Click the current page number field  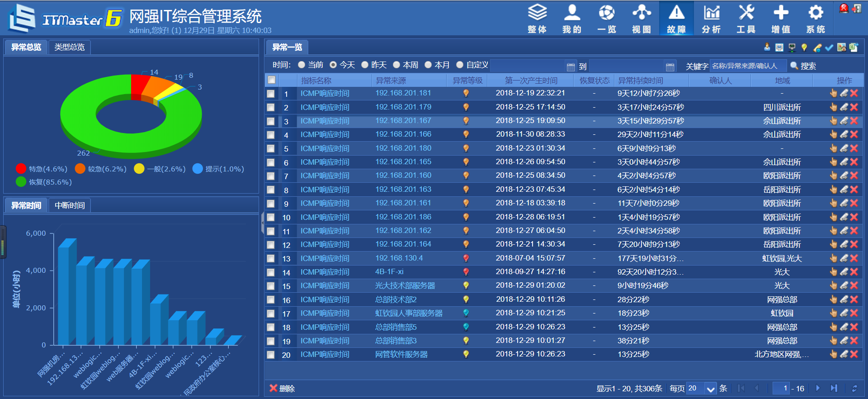pyautogui.click(x=781, y=388)
